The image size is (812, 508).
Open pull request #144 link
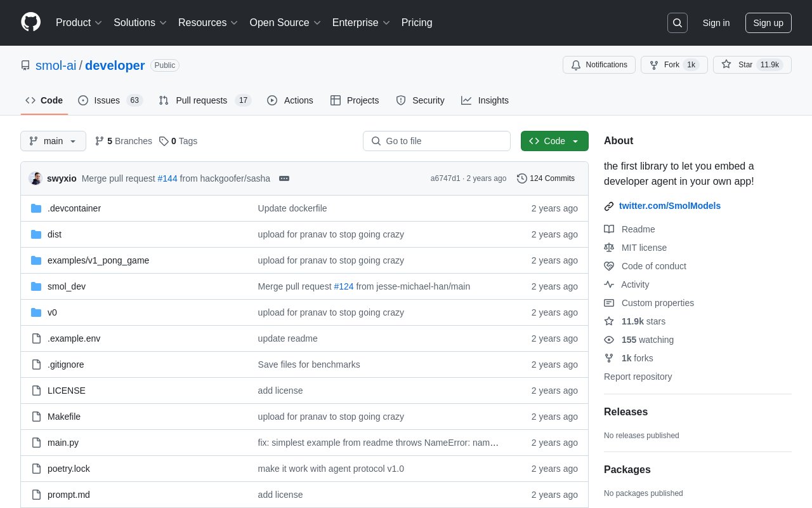[167, 178]
